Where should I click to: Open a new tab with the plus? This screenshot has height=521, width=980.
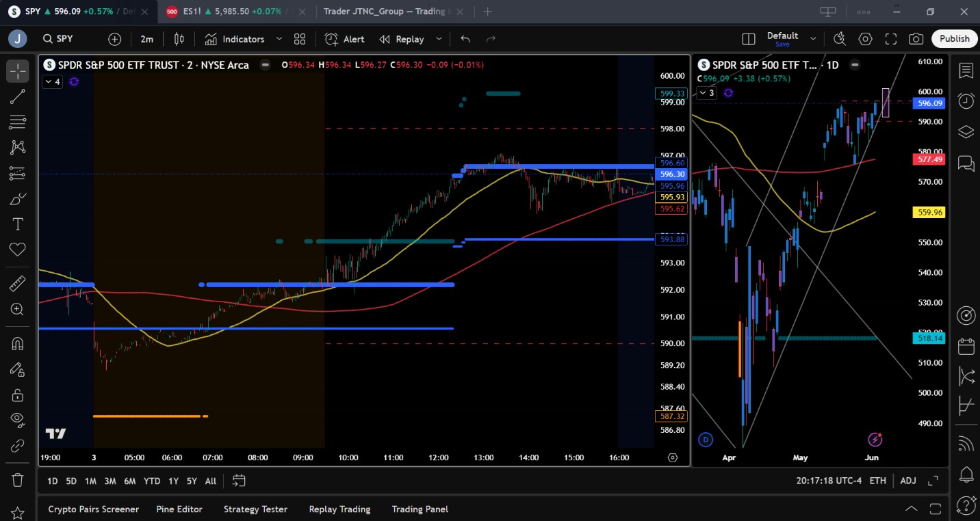click(x=487, y=12)
